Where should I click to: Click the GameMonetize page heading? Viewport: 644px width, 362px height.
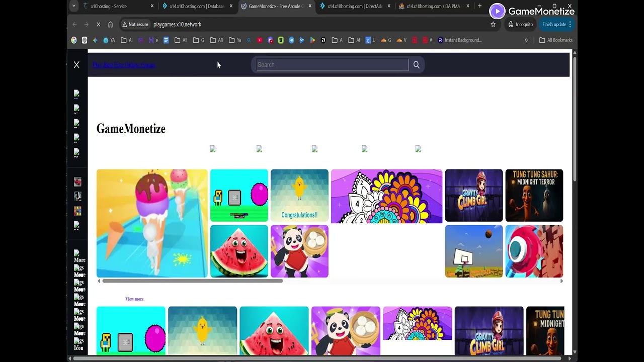click(x=131, y=129)
